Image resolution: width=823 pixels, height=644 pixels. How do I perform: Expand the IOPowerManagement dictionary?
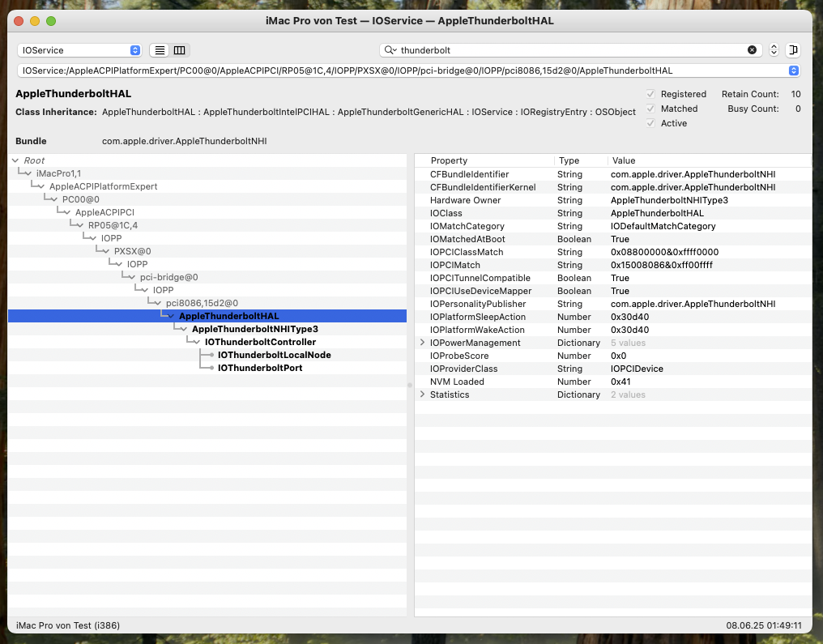(422, 343)
